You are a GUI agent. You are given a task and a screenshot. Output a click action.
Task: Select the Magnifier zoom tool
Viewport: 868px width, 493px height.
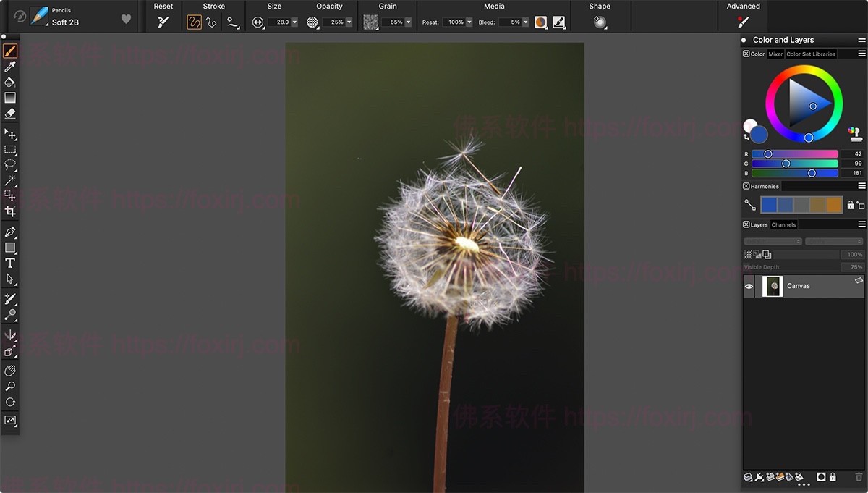10,386
